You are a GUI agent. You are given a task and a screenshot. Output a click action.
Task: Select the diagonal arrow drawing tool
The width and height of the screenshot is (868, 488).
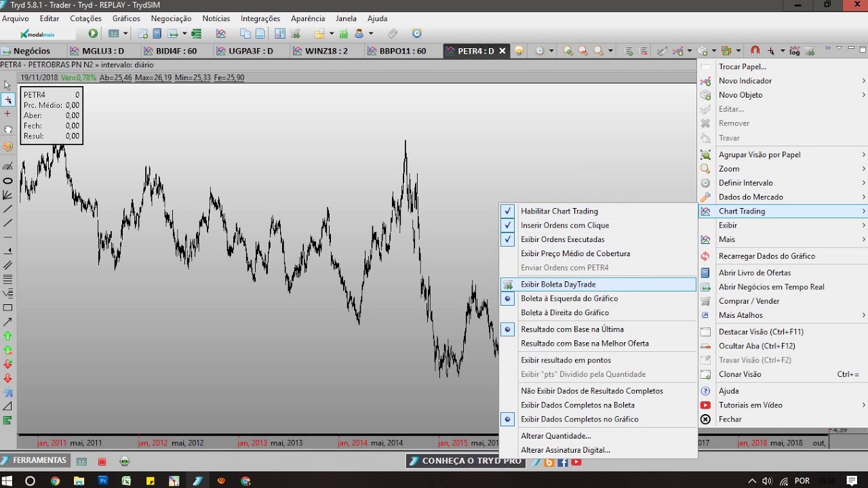tap(7, 321)
